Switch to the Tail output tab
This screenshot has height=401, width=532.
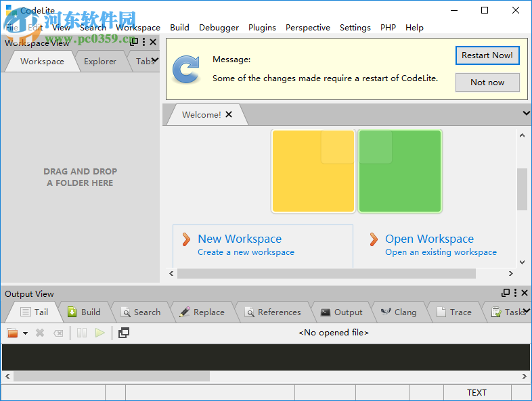coord(35,312)
